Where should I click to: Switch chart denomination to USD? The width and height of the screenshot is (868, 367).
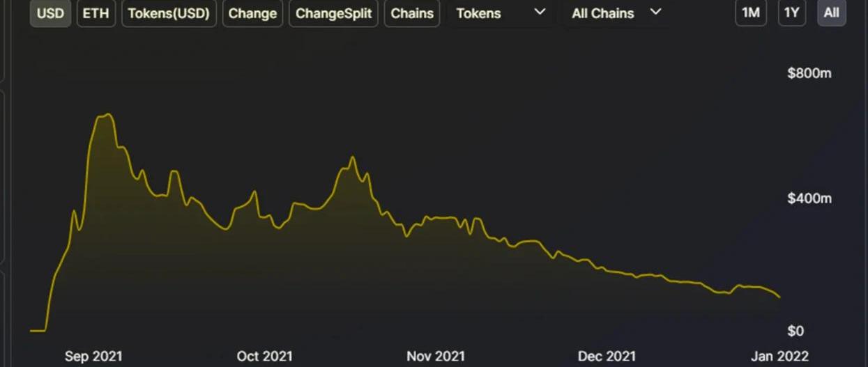(50, 13)
